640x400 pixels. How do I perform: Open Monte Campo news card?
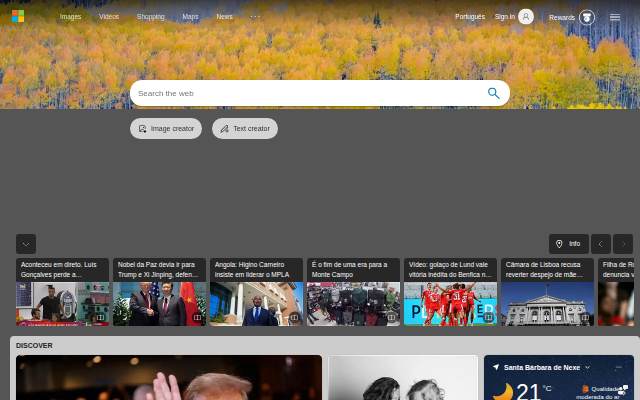coord(353,292)
